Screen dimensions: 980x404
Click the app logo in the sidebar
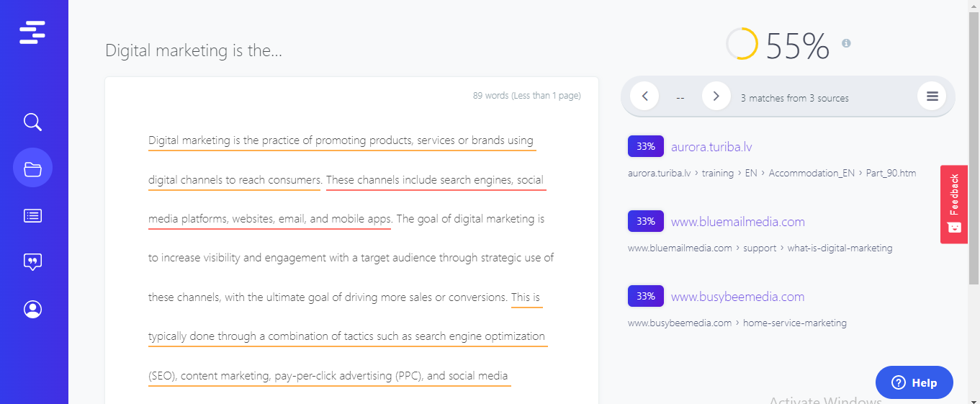tap(32, 32)
